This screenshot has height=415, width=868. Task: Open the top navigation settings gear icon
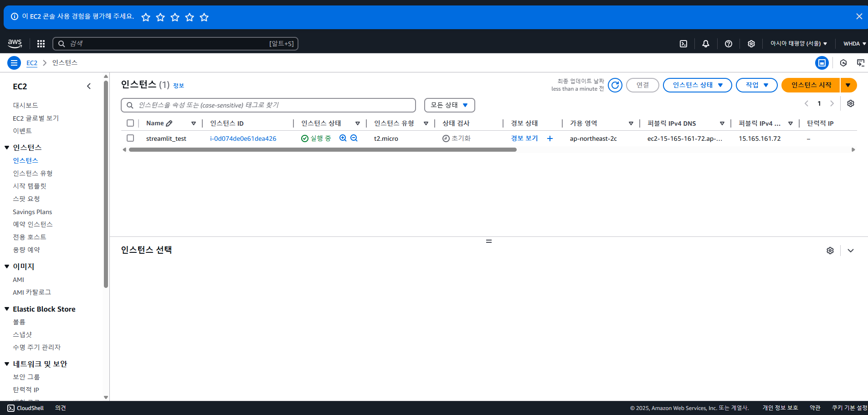point(751,44)
